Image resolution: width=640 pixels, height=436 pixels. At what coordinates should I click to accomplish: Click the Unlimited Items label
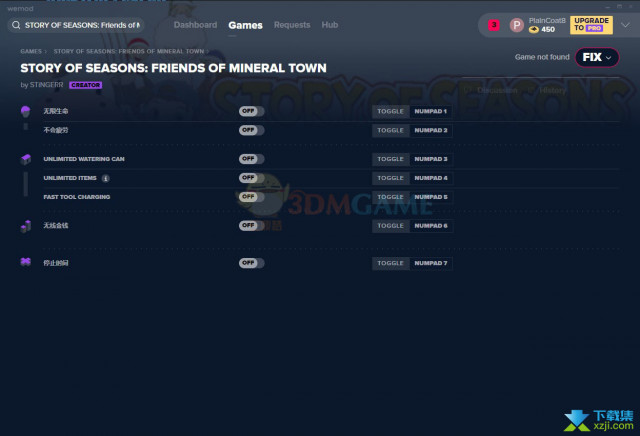point(70,178)
